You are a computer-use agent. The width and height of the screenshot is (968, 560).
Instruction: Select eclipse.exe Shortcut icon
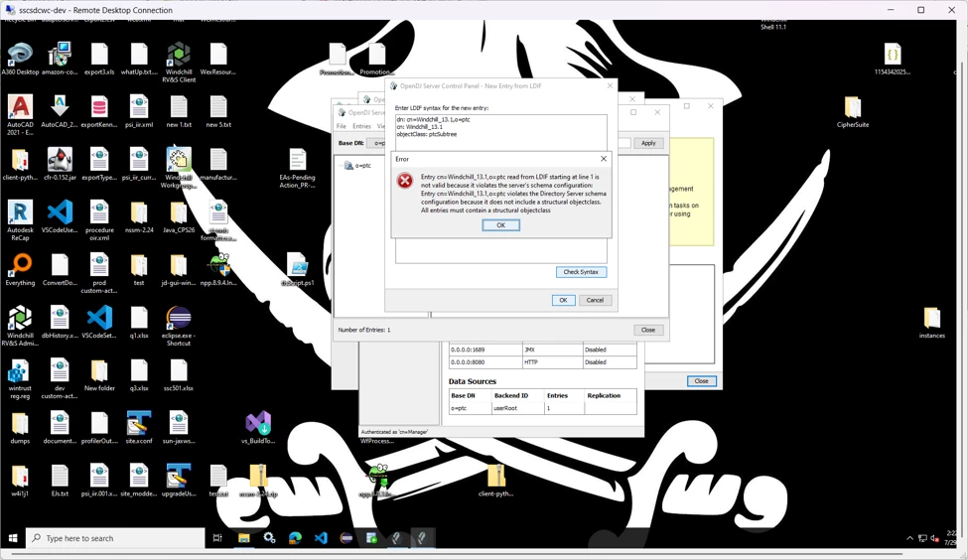[179, 326]
